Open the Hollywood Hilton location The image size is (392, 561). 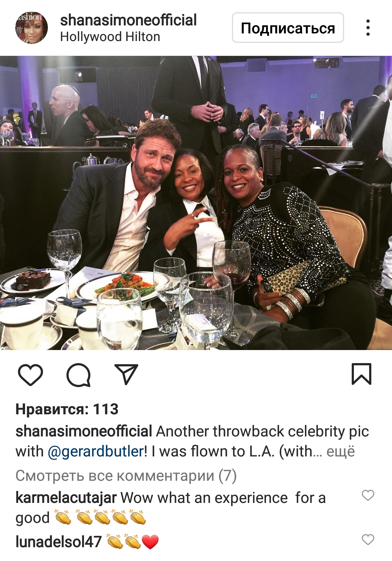click(x=110, y=37)
